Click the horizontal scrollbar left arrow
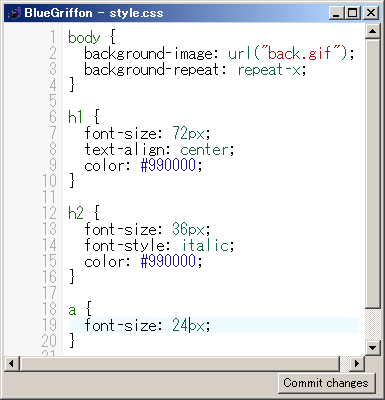Screen dimensions: 385x400 [12, 363]
